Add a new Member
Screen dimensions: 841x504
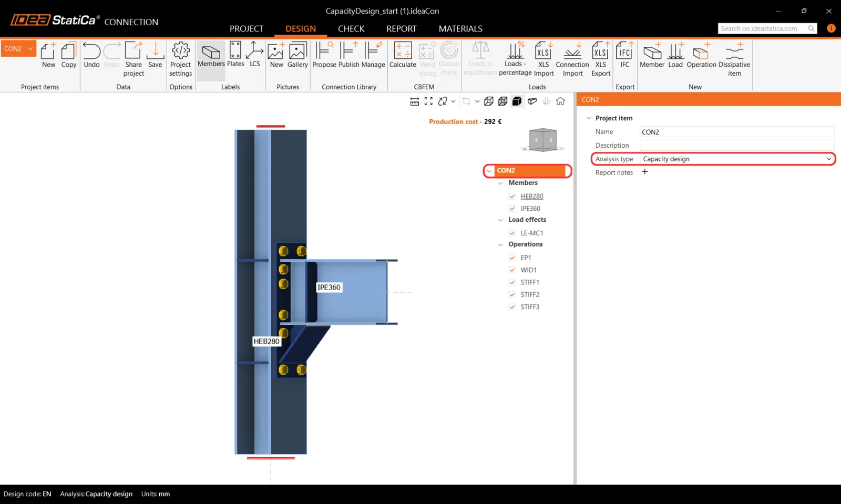pyautogui.click(x=652, y=55)
